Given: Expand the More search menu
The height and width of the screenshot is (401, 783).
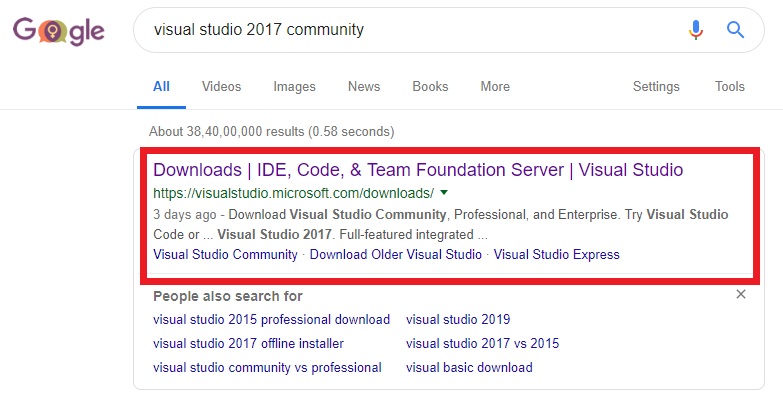Looking at the screenshot, I should [x=495, y=86].
